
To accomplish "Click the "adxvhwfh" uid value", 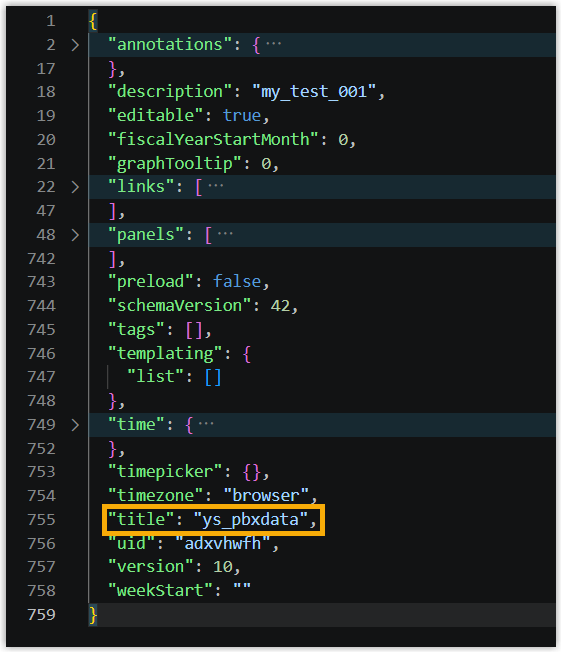I will click(x=223, y=543).
